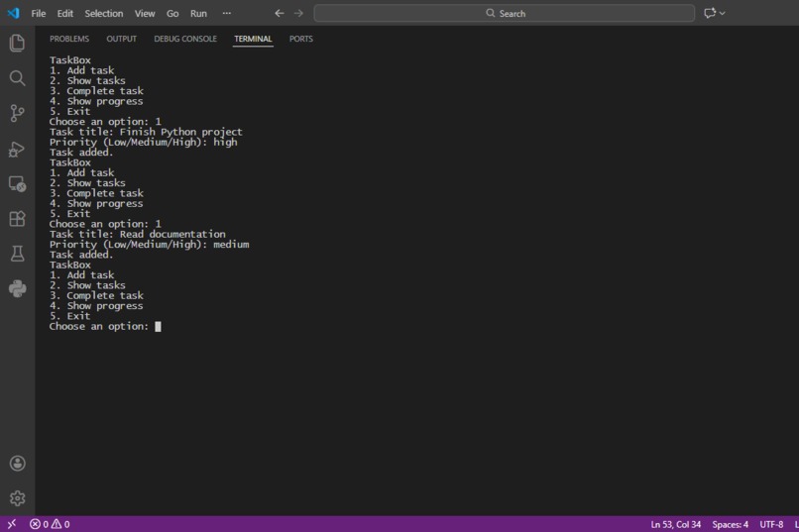Screen dimensions: 799x532
Task: Go forward with the right arrow
Action: (x=298, y=13)
